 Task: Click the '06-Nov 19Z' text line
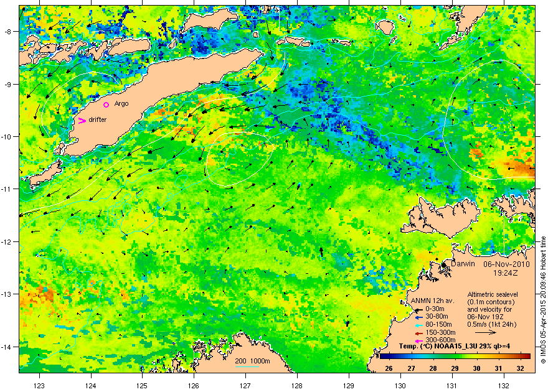486,317
